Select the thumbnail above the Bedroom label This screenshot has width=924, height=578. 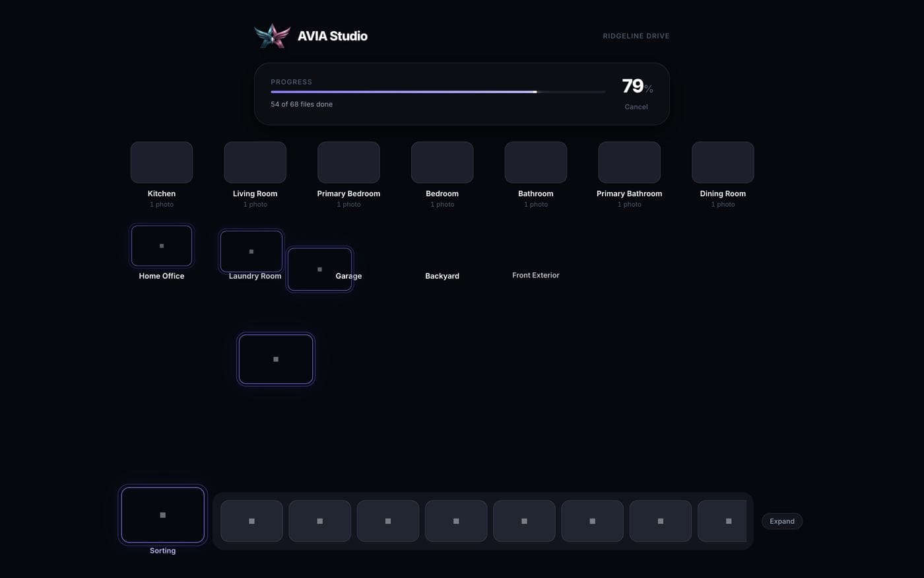(442, 163)
